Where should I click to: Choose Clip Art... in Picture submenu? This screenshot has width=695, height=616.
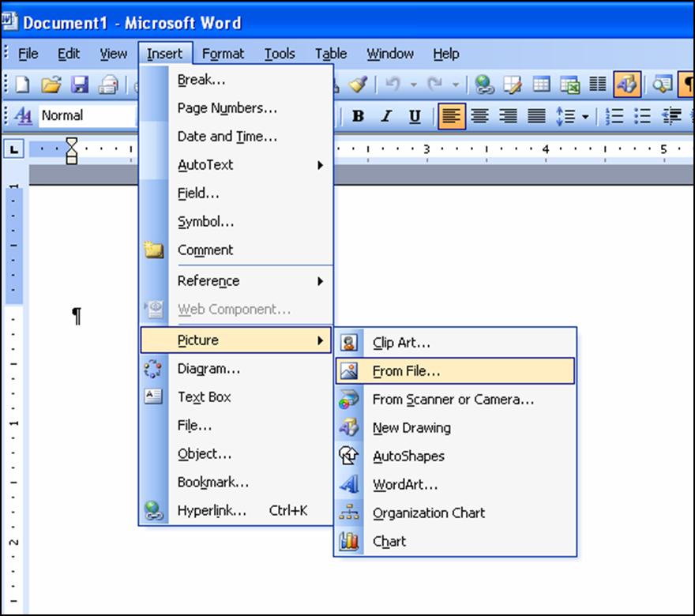[455, 343]
